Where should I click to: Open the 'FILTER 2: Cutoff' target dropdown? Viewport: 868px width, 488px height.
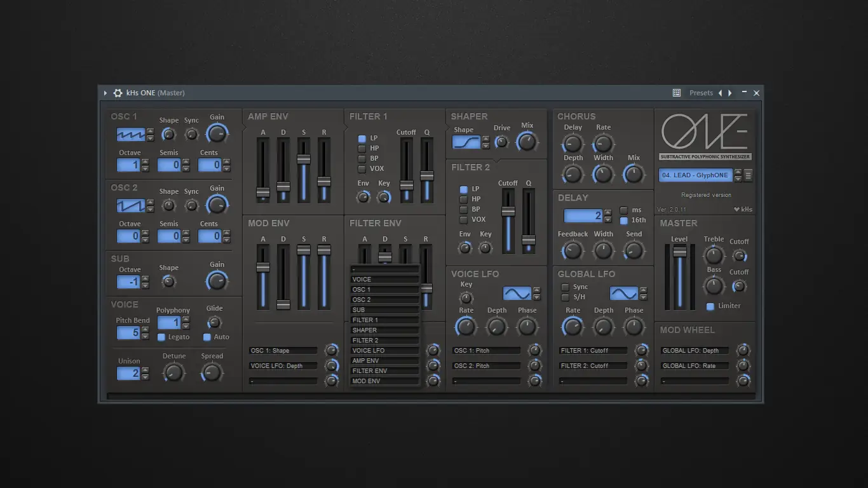pos(593,366)
